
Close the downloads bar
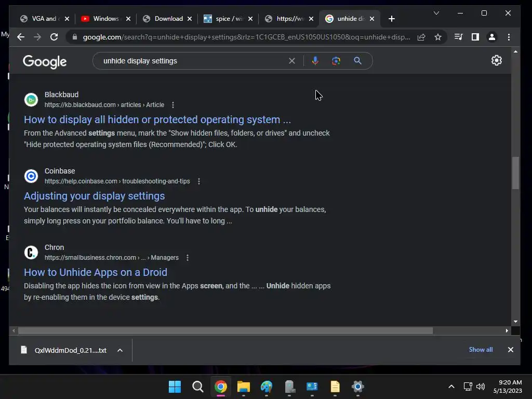[510, 350]
